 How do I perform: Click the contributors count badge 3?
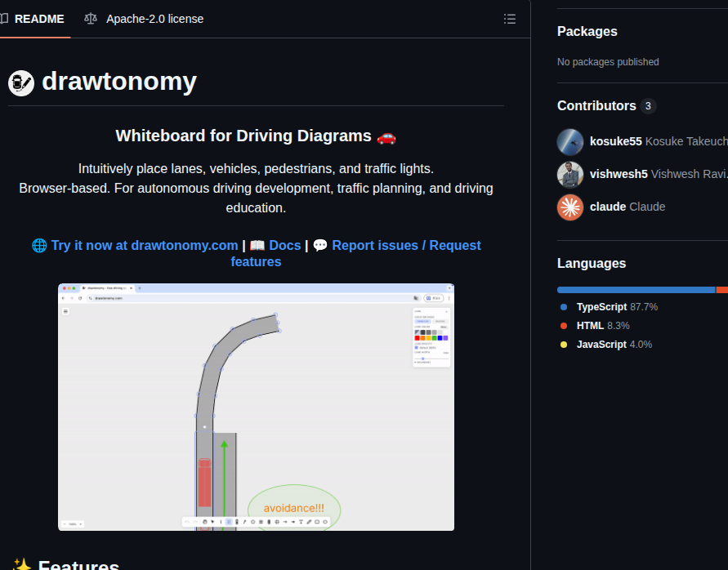[x=648, y=106]
